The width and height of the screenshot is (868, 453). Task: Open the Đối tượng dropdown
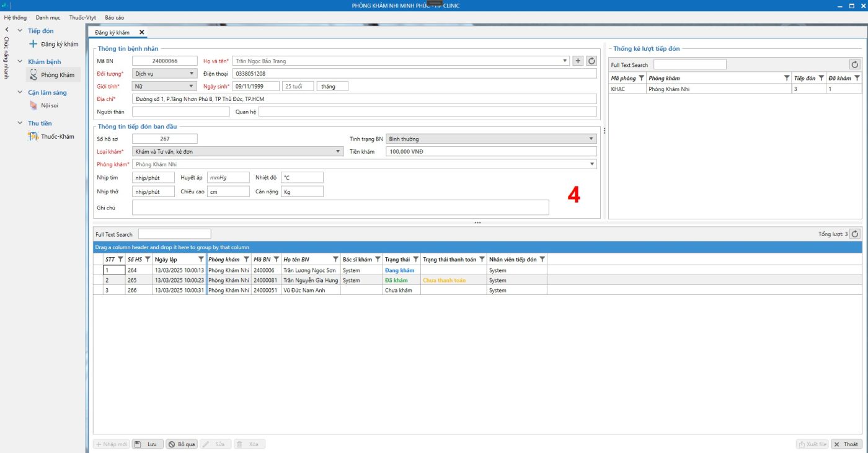point(192,74)
